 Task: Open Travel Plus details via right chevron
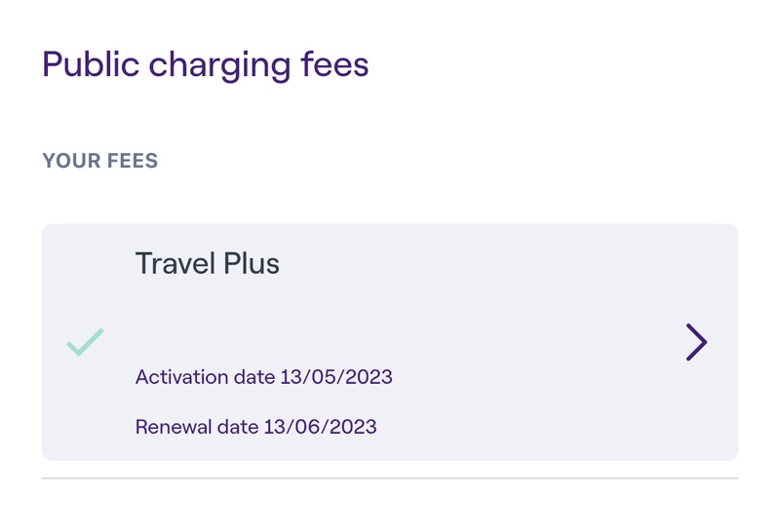(696, 342)
